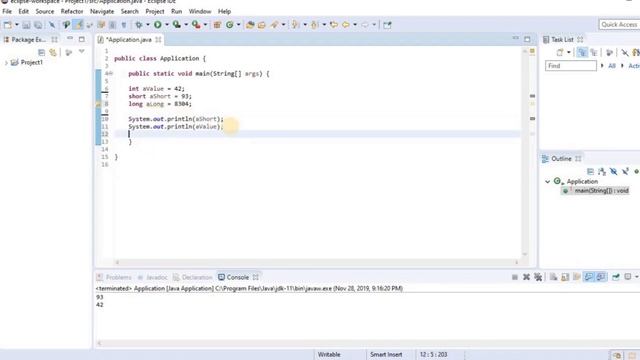Click the Save All toolbar icon
The width and height of the screenshot is (640, 360).
click(x=38, y=25)
